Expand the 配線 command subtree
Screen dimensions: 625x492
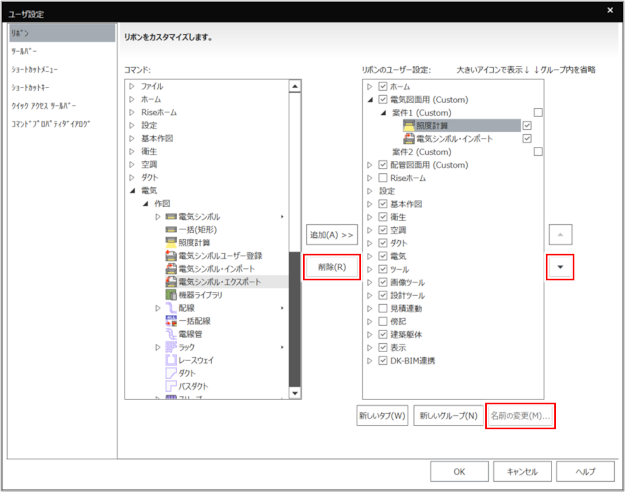[x=157, y=308]
